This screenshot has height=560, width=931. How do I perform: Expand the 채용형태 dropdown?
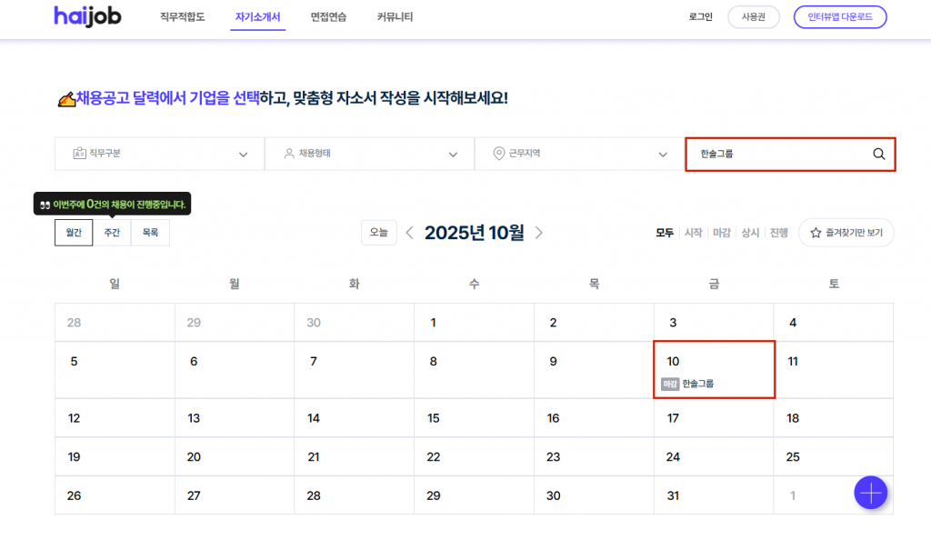coord(369,155)
